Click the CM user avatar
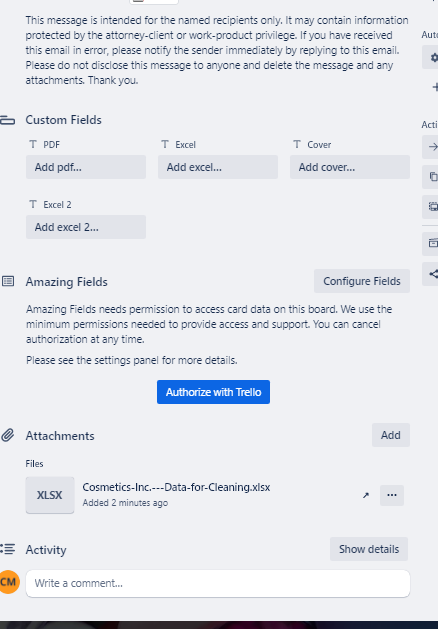This screenshot has width=438, height=629. pyautogui.click(x=9, y=582)
